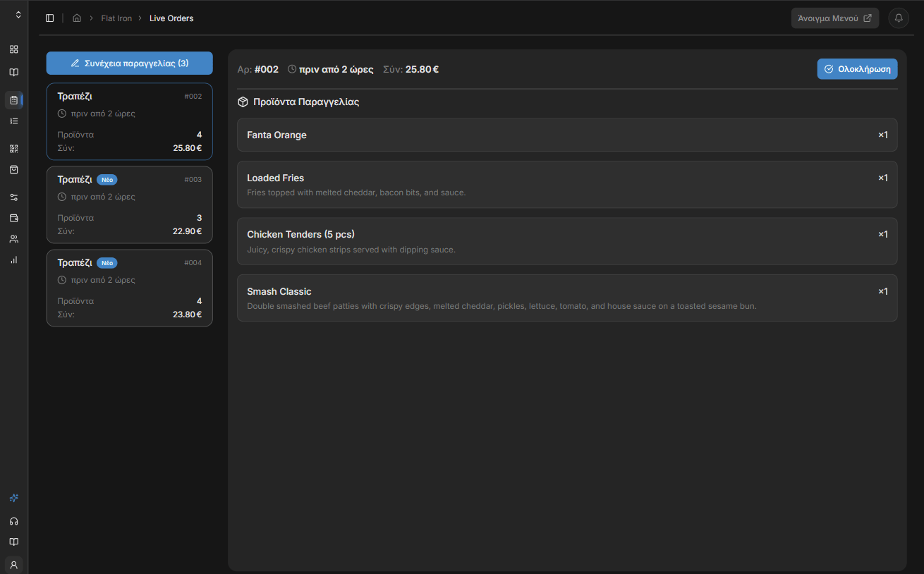Click the 25.80 € total in order header
924x574 pixels.
pos(422,69)
